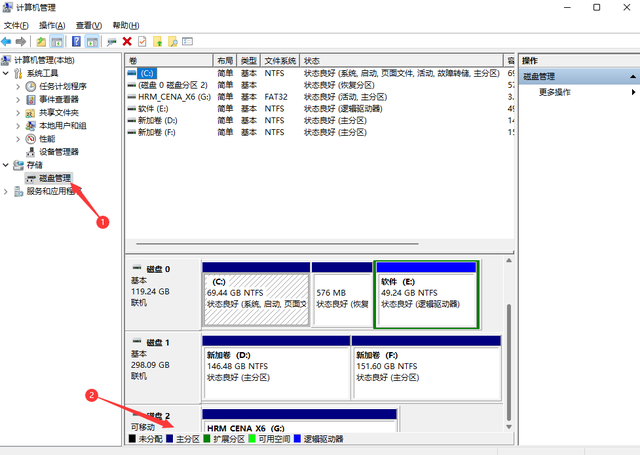Select 磁盘管理 in the tree

click(55, 178)
